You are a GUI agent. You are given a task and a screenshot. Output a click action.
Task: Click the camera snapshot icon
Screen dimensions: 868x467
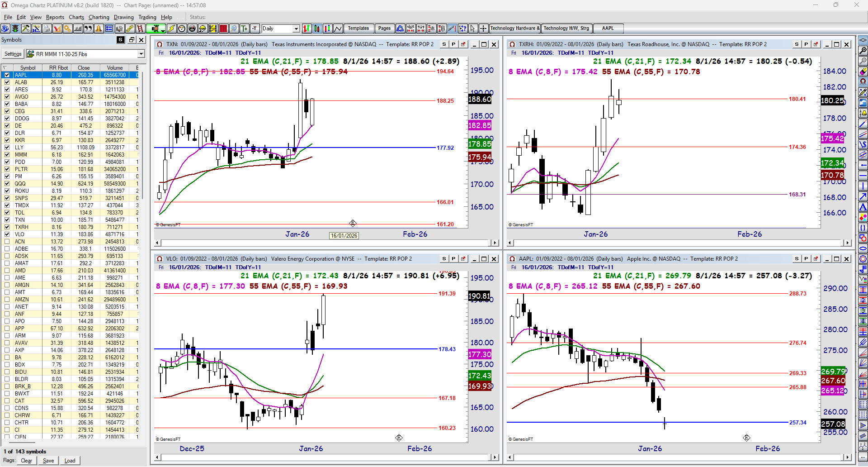coord(119,29)
